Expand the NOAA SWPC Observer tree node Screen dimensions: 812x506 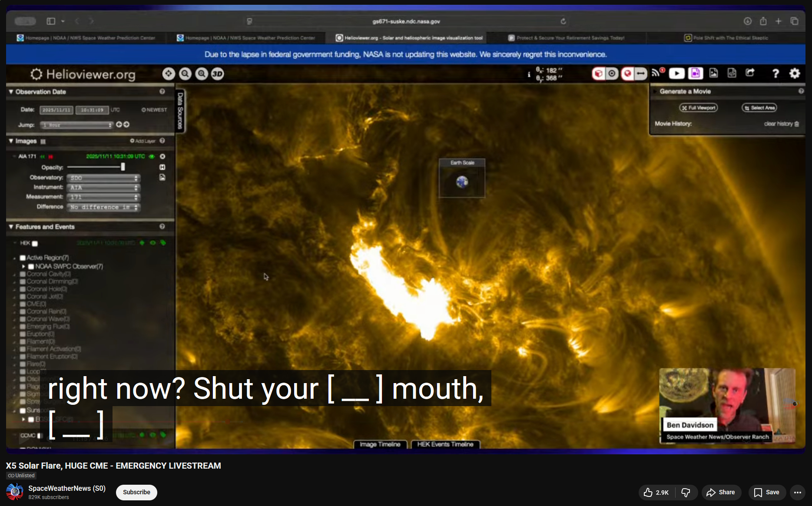(x=23, y=266)
